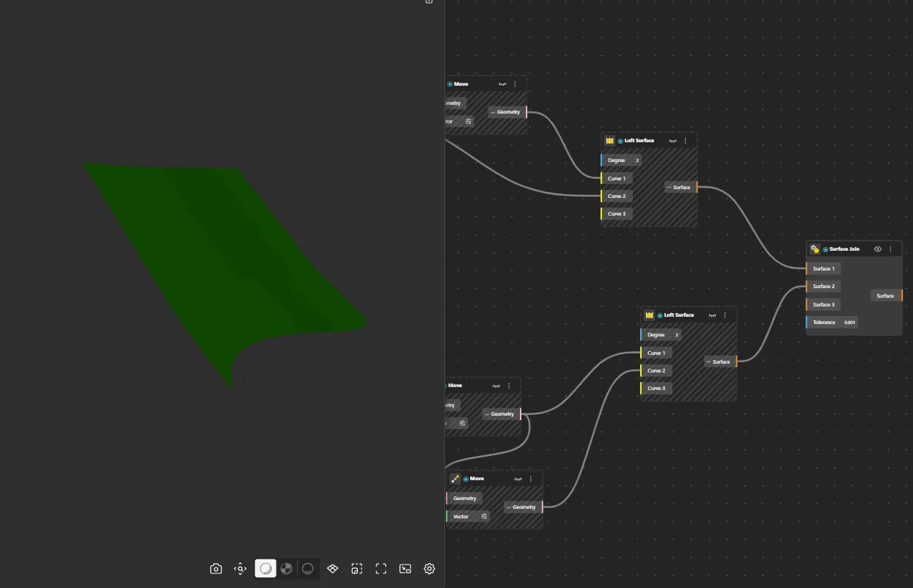The height and width of the screenshot is (588, 913).
Task: Click the Surface 3 input port
Action: [823, 304]
